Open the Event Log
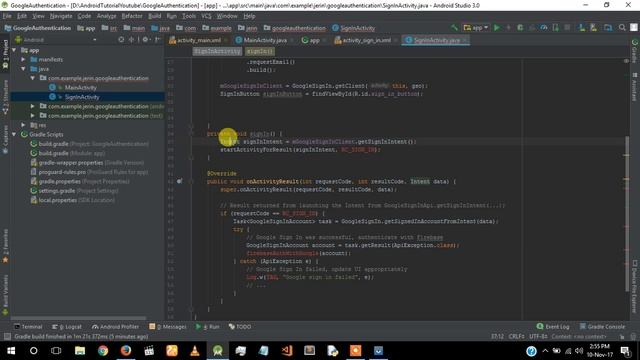Screen dimensions: 640x360 [x=553, y=327]
